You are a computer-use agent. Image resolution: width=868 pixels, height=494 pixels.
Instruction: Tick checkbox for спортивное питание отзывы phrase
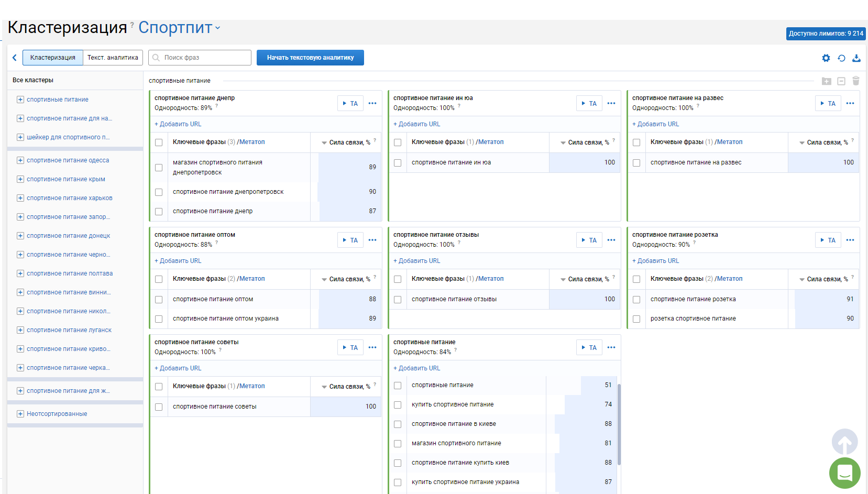click(398, 300)
